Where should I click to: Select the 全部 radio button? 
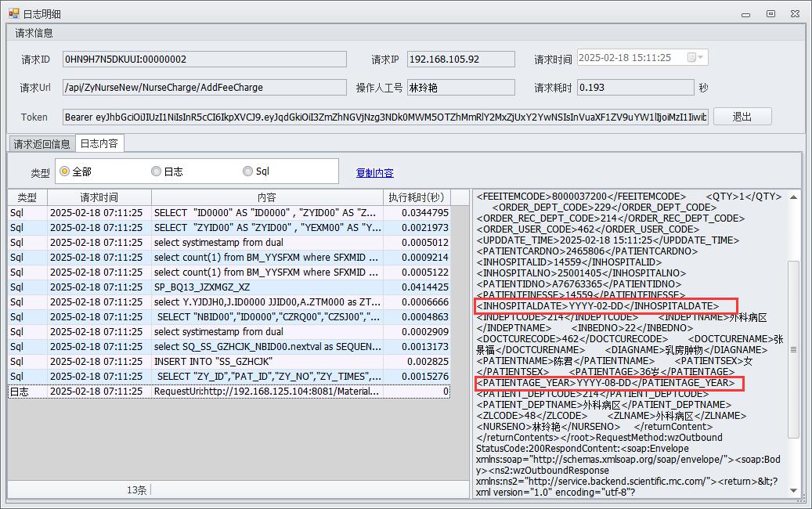64,171
